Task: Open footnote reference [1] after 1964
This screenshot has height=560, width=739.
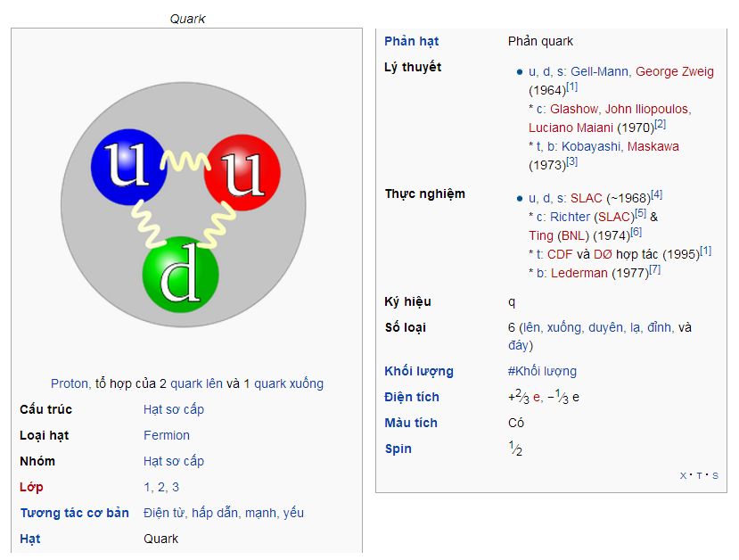Action: click(571, 86)
